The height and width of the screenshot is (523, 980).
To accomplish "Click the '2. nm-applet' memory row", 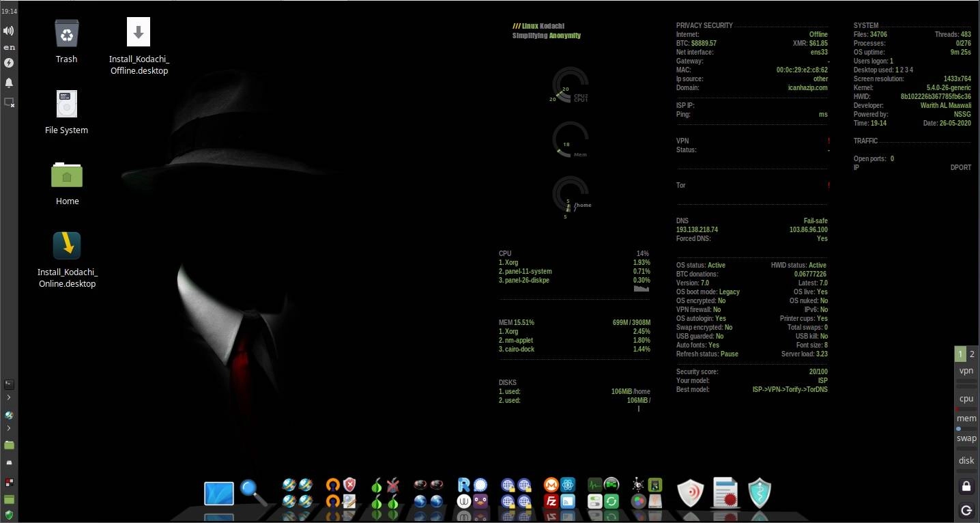I will (575, 340).
